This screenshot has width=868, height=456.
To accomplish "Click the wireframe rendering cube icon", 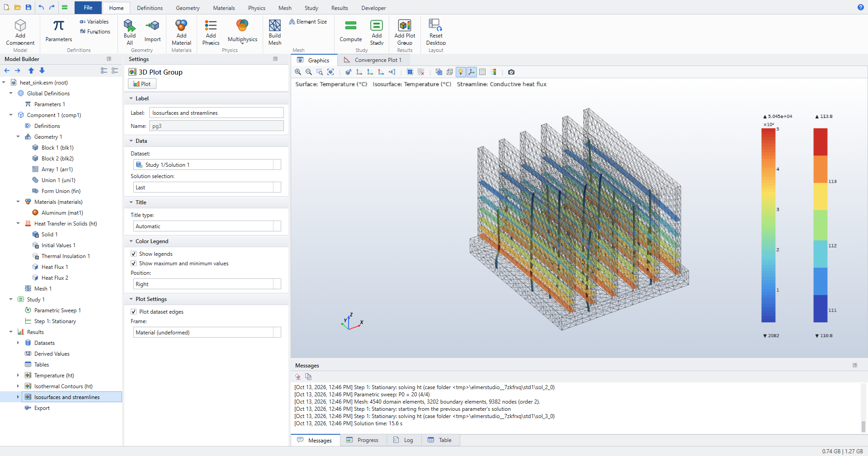I will click(x=450, y=72).
